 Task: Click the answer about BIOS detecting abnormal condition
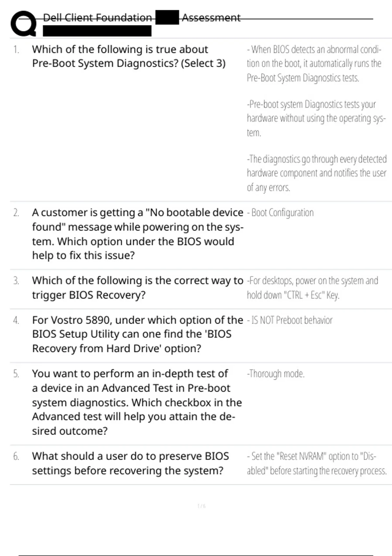(x=314, y=63)
